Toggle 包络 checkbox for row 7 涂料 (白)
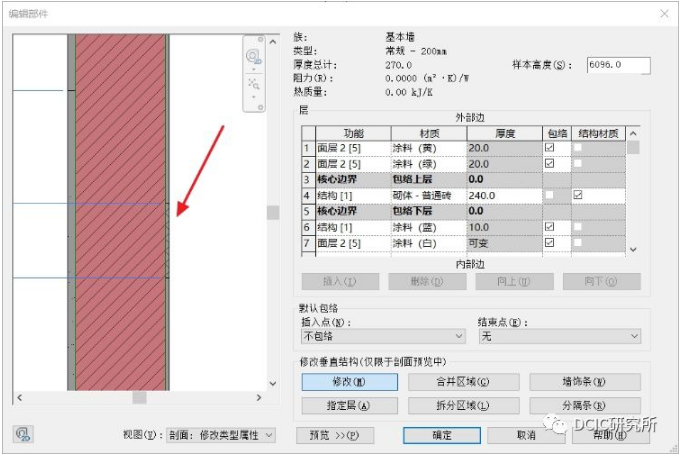This screenshot has height=456, width=683. pos(550,243)
